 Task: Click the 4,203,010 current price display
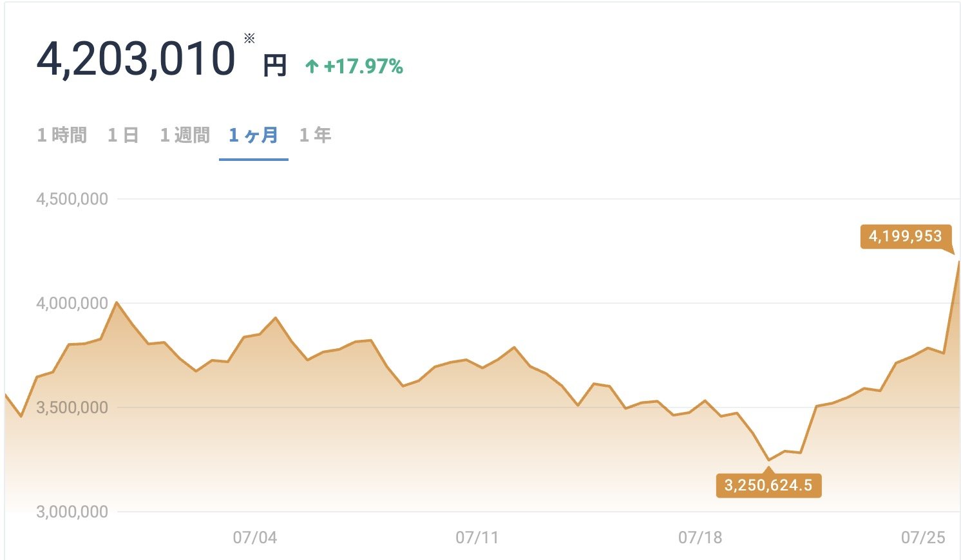137,59
